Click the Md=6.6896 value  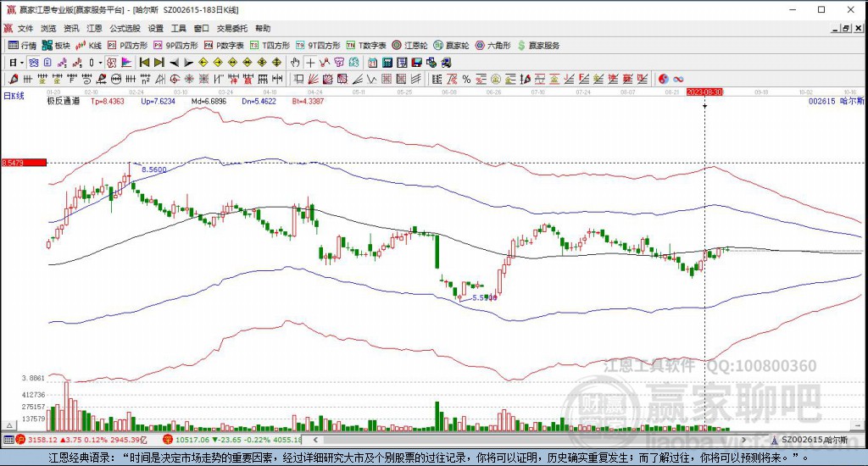(x=209, y=102)
